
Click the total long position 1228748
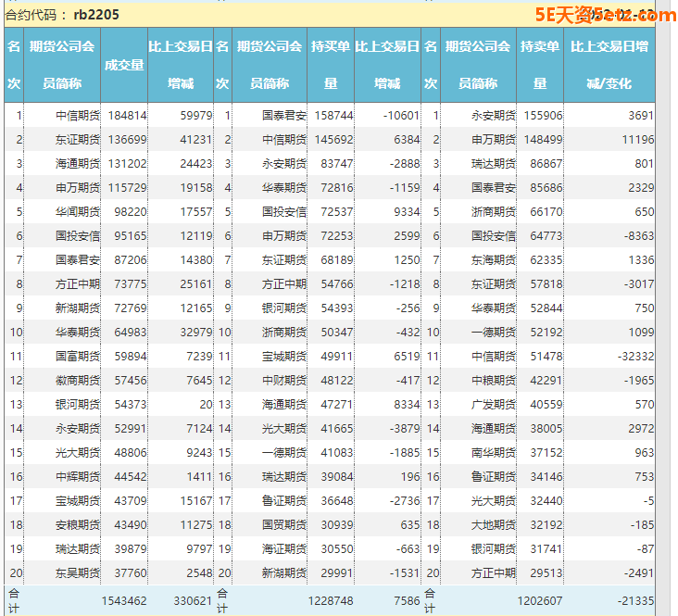coord(332,600)
